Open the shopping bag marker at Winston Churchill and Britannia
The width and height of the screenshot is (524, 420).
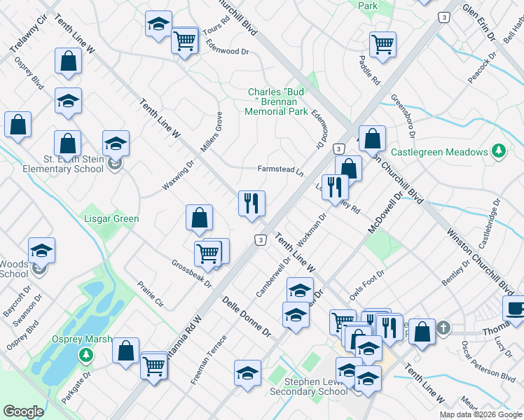pos(372,139)
